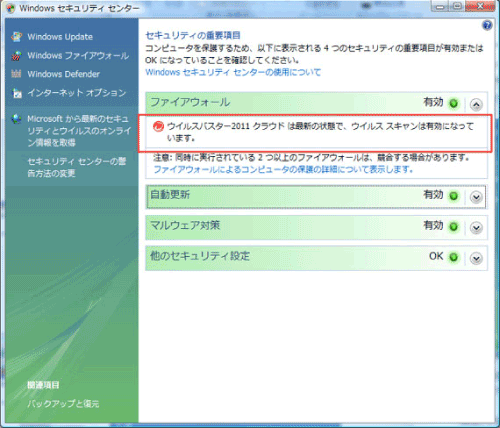The height and width of the screenshot is (428, 500).
Task: Click the globe icon beside Microsoft security info
Action: pyautogui.click(x=16, y=119)
